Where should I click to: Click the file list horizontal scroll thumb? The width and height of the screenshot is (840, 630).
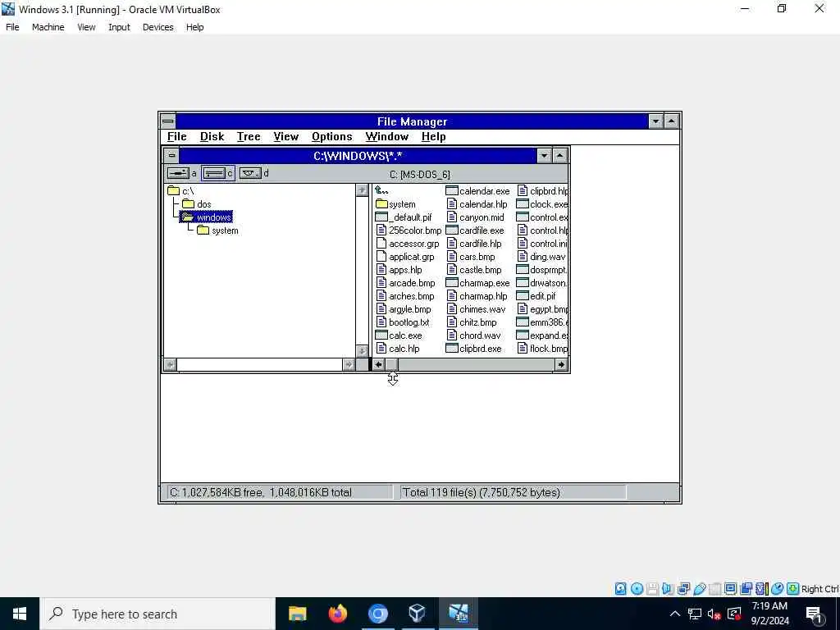pos(391,365)
